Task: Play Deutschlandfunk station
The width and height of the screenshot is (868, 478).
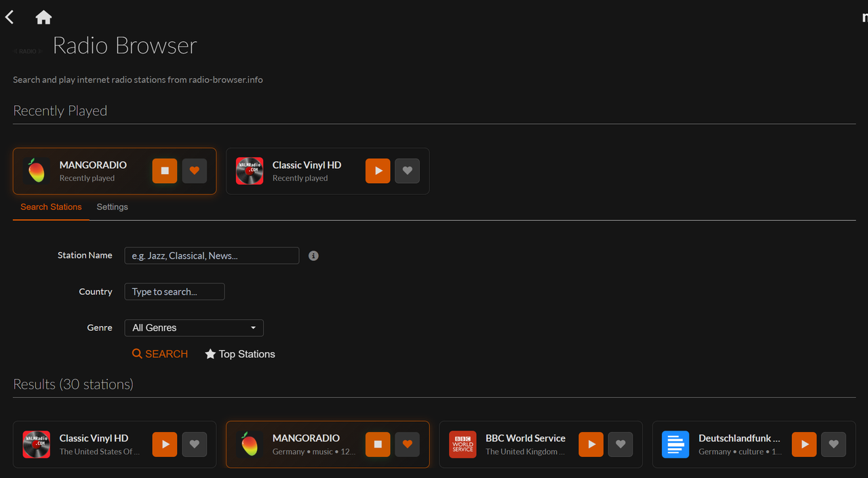Action: pyautogui.click(x=804, y=444)
